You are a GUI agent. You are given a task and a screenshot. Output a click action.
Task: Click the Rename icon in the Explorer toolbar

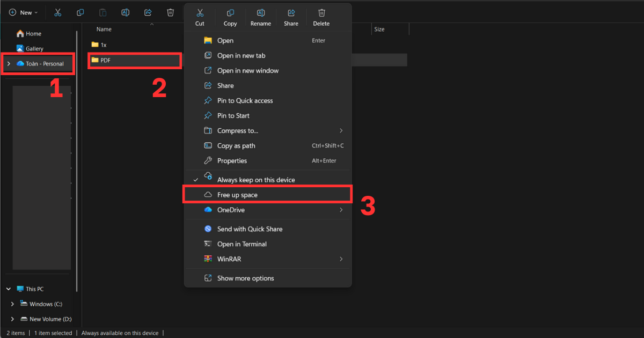pos(125,12)
